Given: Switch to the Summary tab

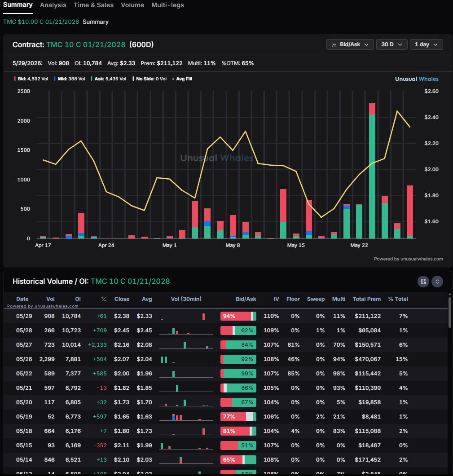Looking at the screenshot, I should [18, 5].
